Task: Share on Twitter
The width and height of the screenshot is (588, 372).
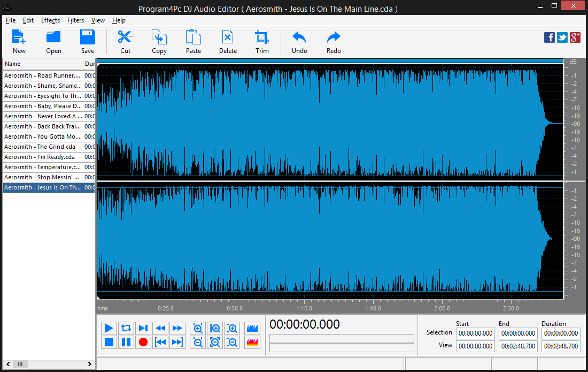Action: pos(562,37)
